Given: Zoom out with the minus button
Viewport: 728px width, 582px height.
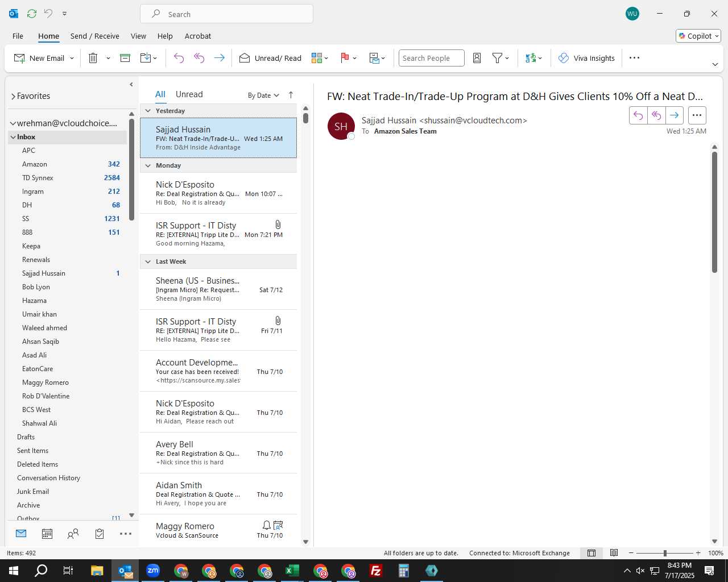Looking at the screenshot, I should coord(631,553).
